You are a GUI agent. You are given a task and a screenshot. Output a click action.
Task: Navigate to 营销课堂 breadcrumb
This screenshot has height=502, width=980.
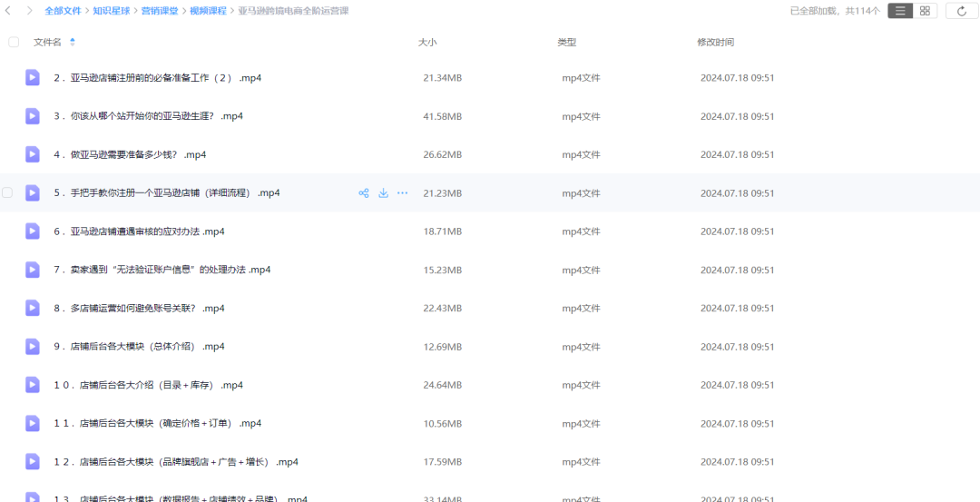160,11
